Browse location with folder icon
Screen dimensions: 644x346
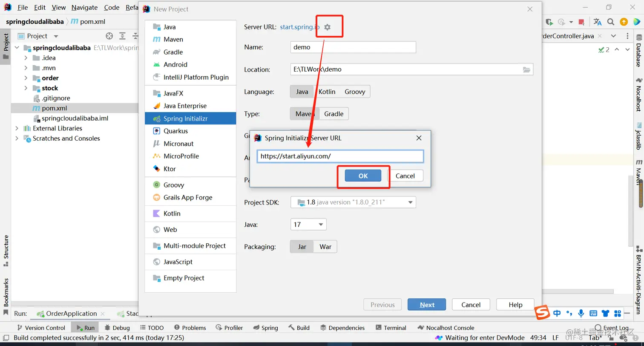pos(526,69)
